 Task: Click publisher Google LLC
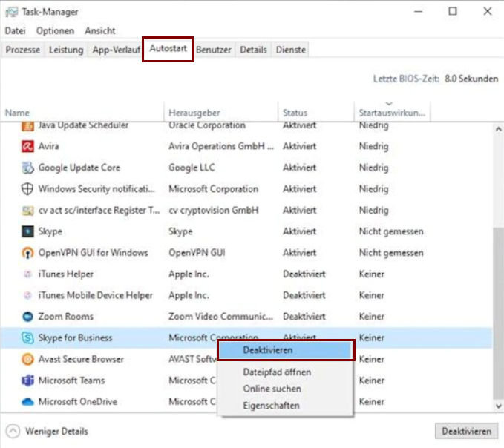[x=192, y=168]
